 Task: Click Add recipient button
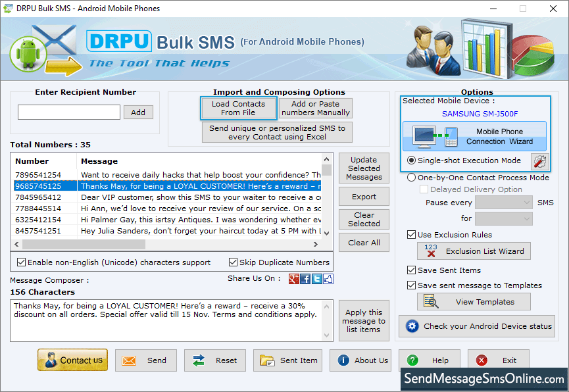tap(138, 112)
